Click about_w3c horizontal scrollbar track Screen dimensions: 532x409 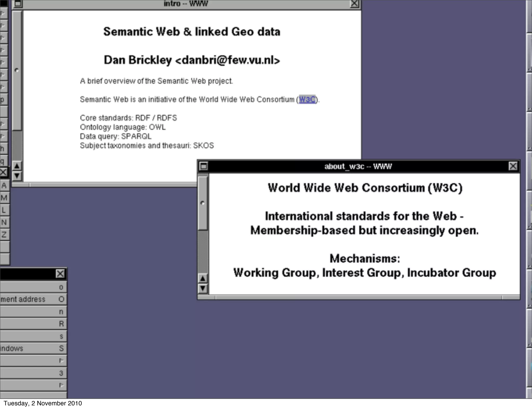click(x=358, y=297)
